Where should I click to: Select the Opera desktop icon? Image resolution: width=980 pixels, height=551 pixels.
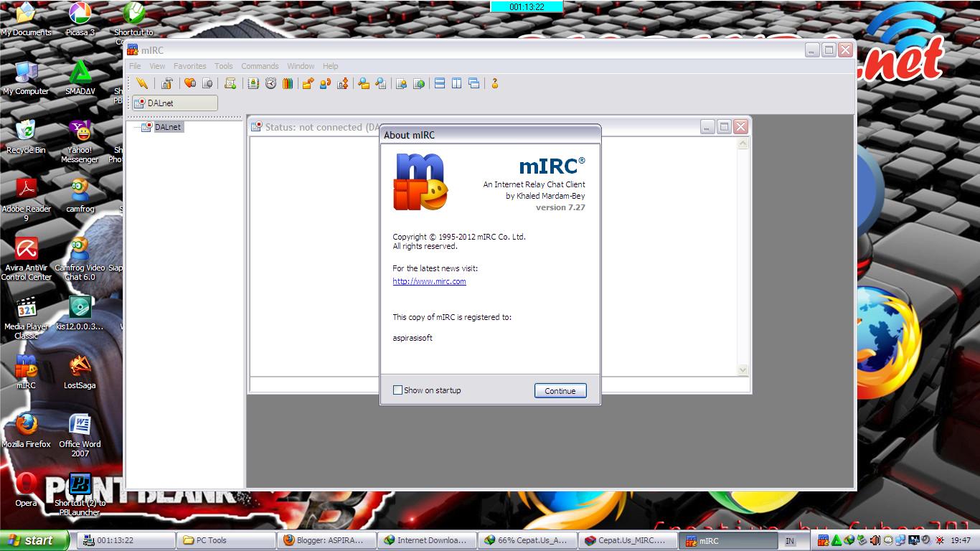tap(26, 490)
